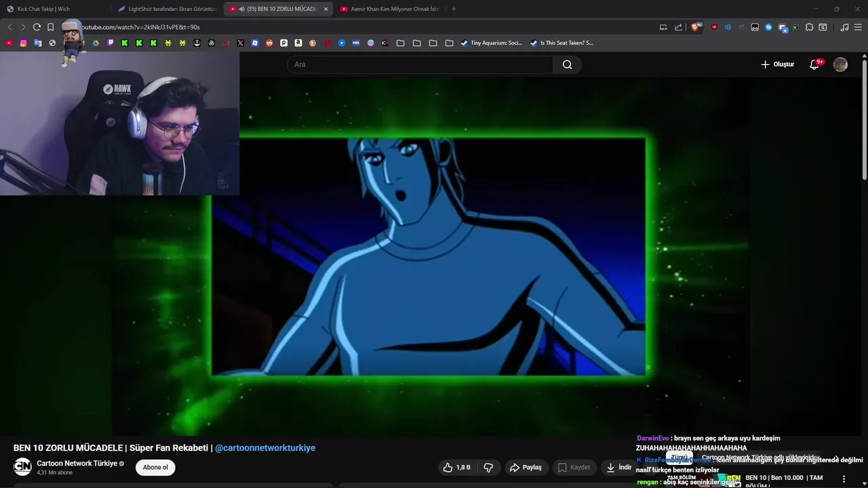Click the YouTube search magnifier button
Screen dimensions: 868x488
coord(567,64)
